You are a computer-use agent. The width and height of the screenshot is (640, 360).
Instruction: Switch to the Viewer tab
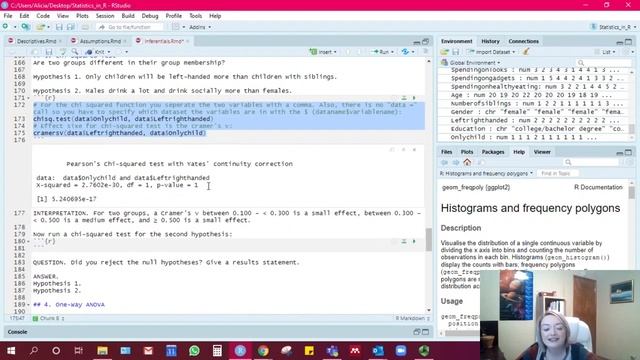(x=542, y=152)
